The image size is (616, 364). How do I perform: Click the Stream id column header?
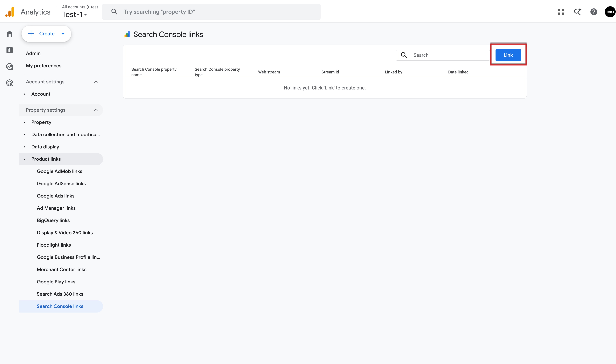(x=330, y=72)
